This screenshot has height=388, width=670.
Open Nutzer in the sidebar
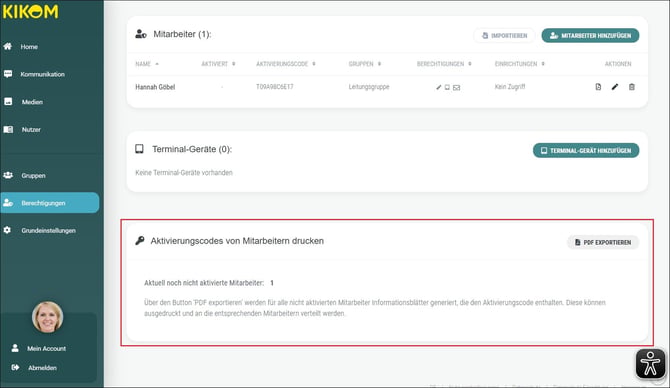pos(31,129)
